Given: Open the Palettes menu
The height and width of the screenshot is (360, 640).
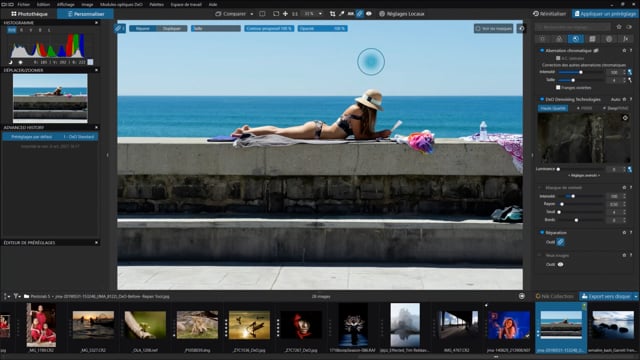Looking at the screenshot, I should click(156, 4).
